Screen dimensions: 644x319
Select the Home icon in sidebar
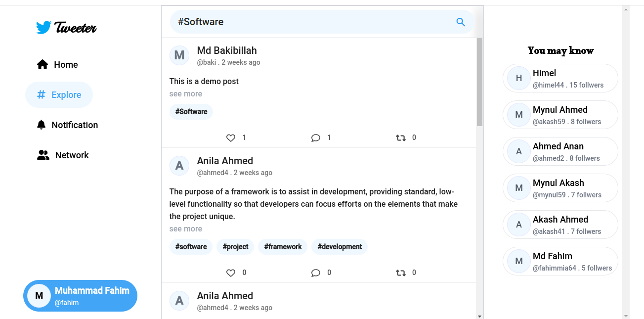pyautogui.click(x=42, y=64)
